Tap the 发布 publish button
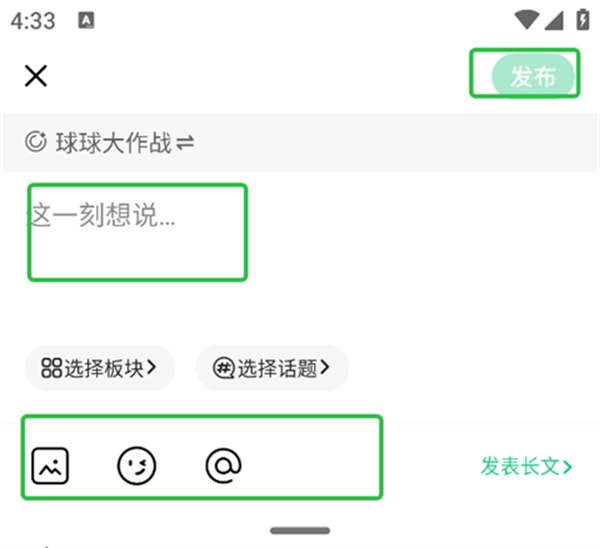The image size is (600, 548). coord(533,76)
